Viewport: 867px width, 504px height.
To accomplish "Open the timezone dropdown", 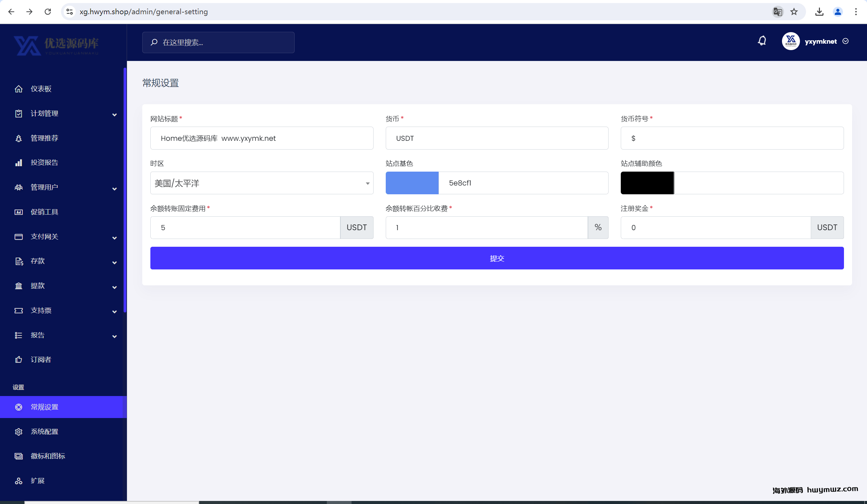I will click(261, 183).
